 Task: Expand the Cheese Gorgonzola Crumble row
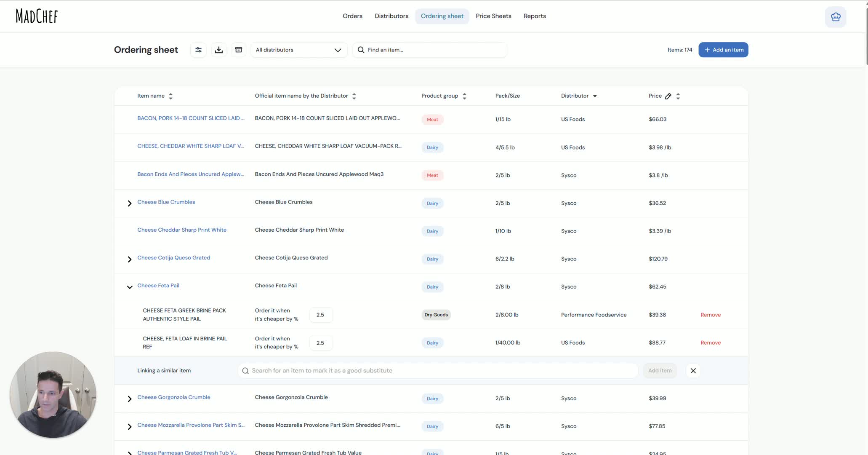[129, 399]
